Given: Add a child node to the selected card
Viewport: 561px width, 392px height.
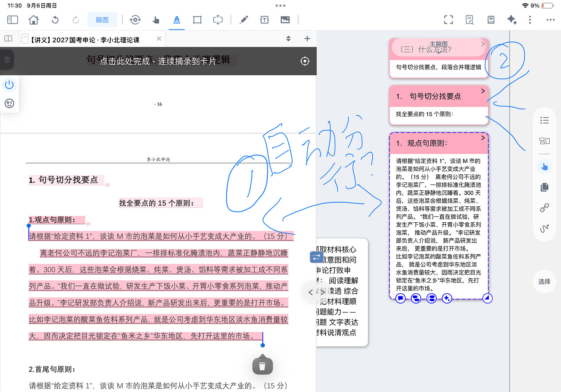Looking at the screenshot, I should pyautogui.click(x=416, y=298).
